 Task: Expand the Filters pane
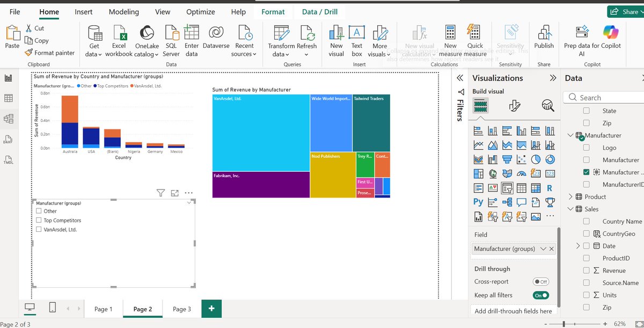tap(460, 78)
